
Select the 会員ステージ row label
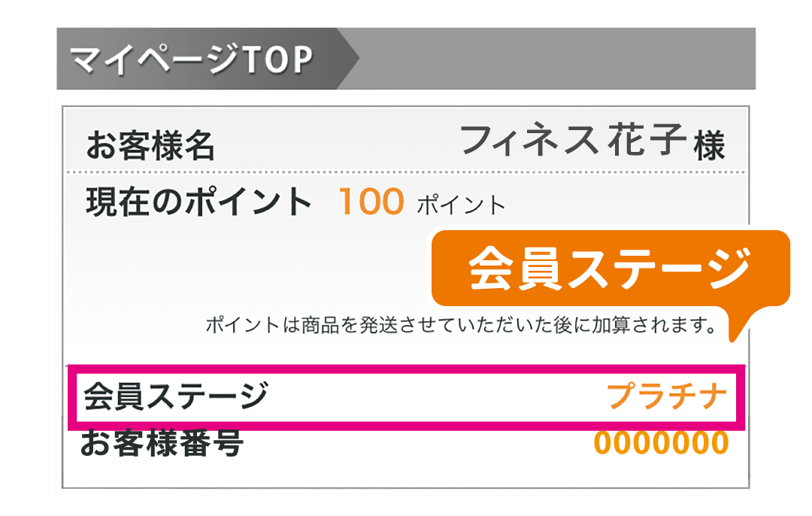(175, 396)
